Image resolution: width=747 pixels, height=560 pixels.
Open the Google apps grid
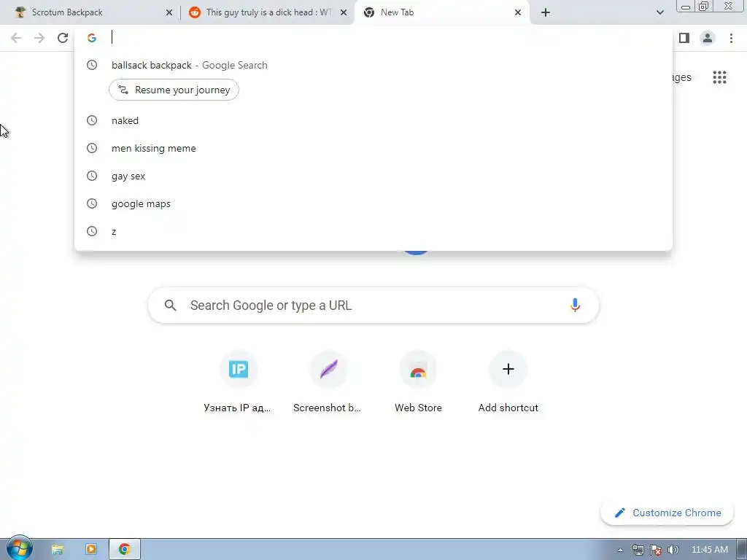[719, 77]
